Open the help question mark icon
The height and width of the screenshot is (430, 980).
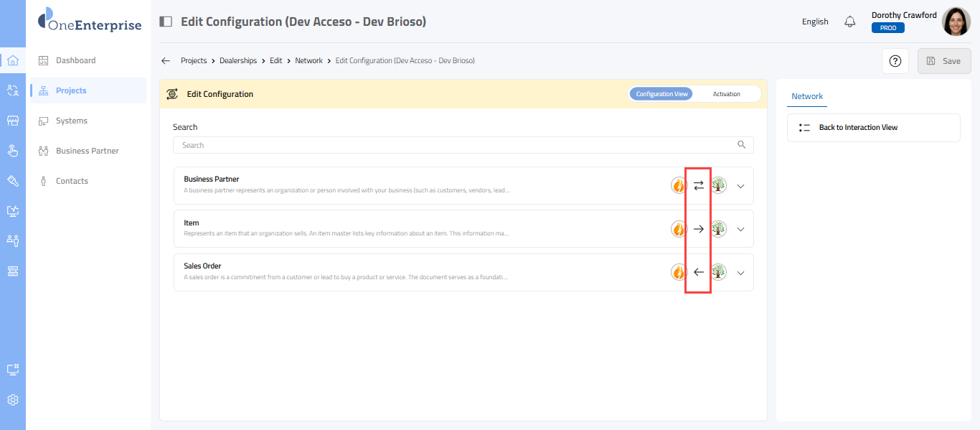click(x=895, y=61)
